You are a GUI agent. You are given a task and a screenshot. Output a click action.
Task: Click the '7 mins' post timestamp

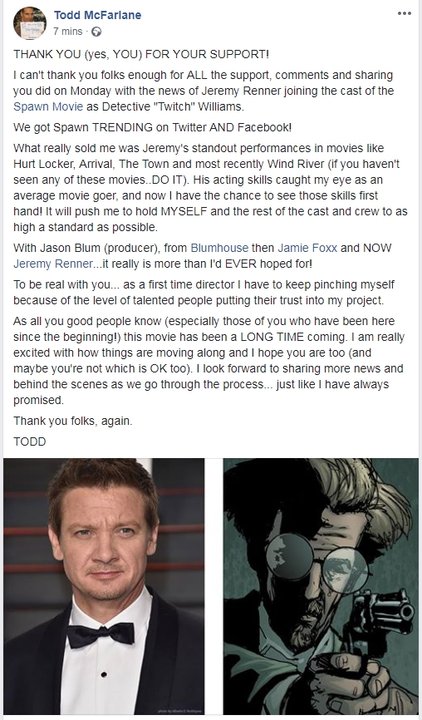(x=68, y=32)
